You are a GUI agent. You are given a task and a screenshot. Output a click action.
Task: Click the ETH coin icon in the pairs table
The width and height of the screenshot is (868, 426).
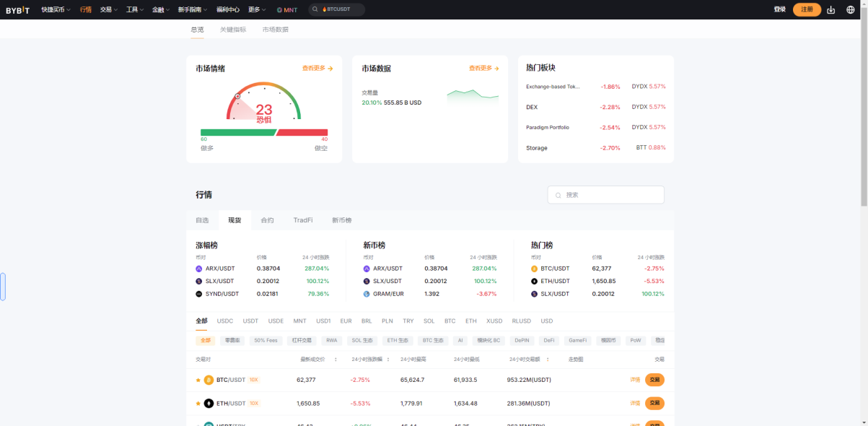(209, 403)
